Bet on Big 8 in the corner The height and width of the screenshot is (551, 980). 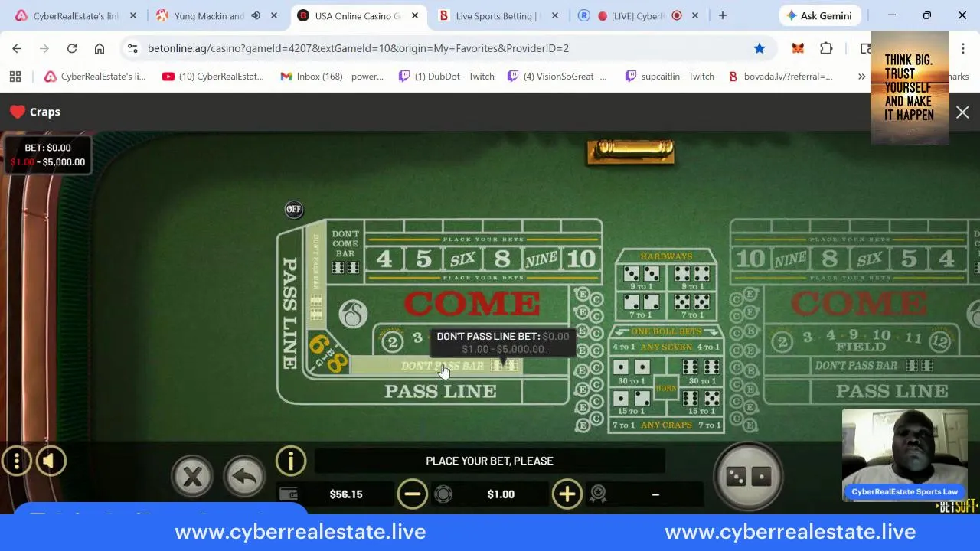(336, 362)
